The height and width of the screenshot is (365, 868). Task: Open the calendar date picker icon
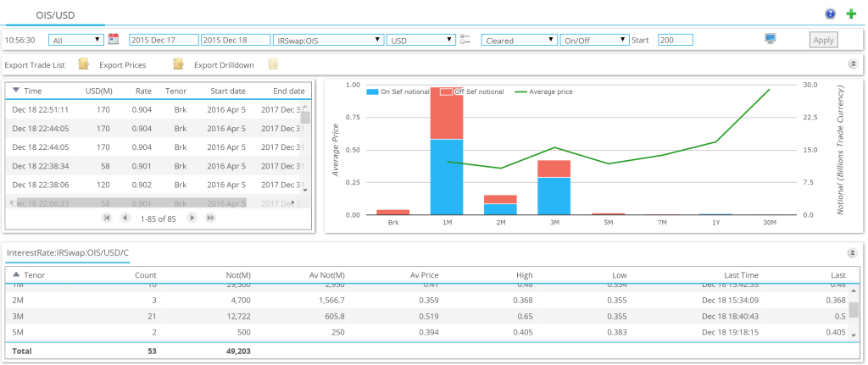[114, 39]
